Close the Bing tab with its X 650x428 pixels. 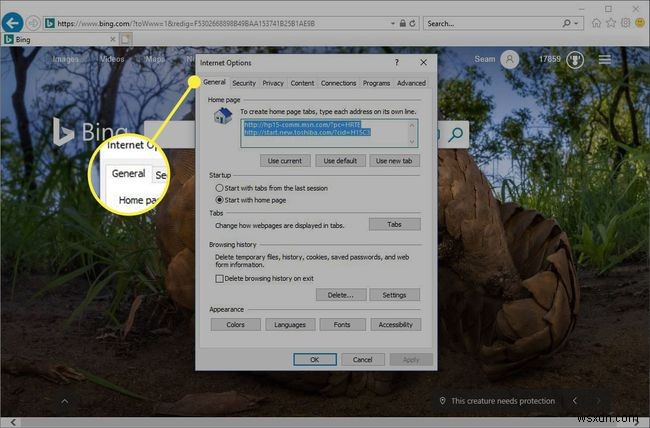coord(112,39)
